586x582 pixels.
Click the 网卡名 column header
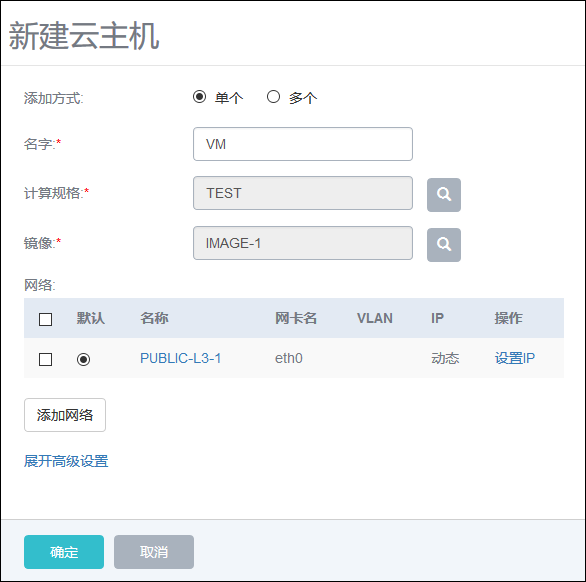[296, 318]
